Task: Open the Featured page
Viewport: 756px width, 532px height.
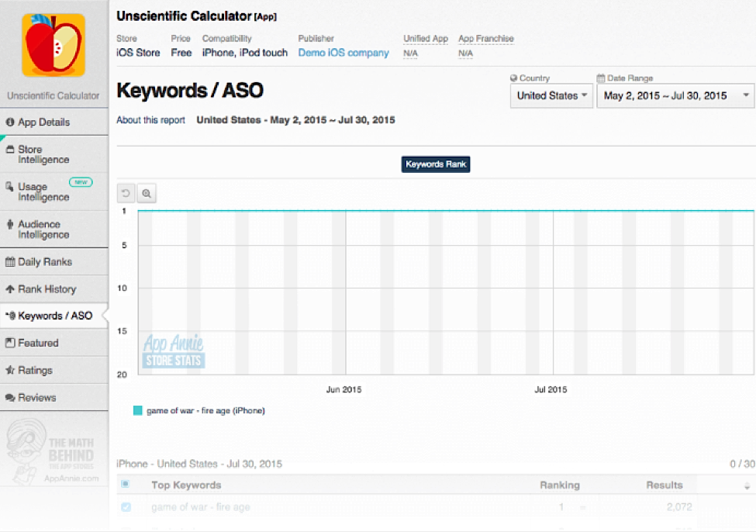Action: click(54, 343)
